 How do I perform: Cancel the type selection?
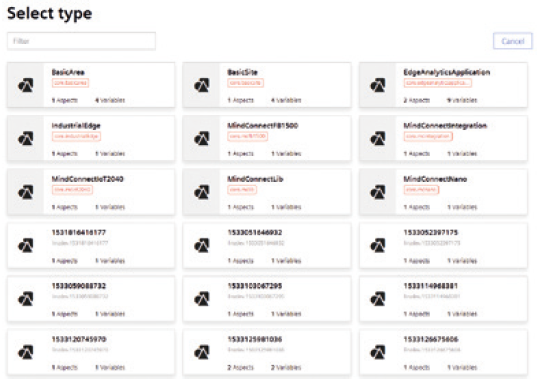tap(513, 41)
